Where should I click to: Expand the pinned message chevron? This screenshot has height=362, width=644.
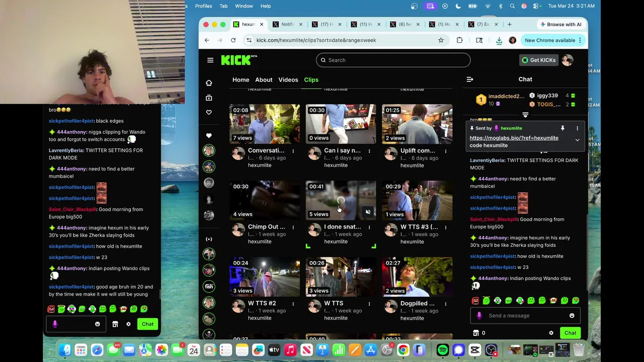(577, 140)
